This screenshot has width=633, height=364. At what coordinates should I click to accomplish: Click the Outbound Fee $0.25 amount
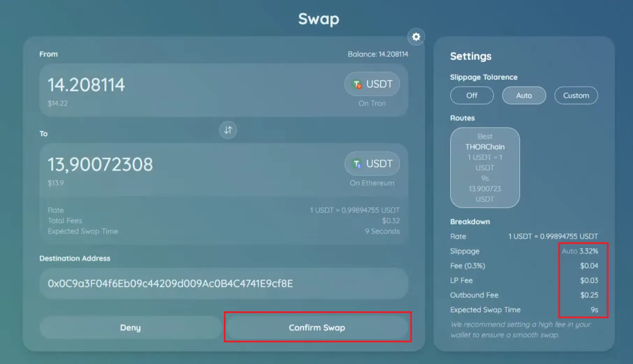pyautogui.click(x=589, y=295)
